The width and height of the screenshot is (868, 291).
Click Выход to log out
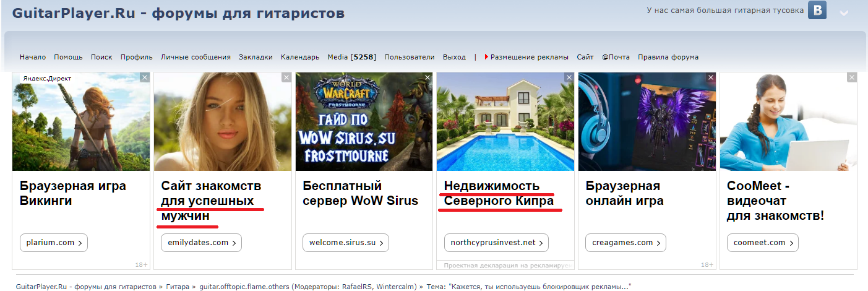(x=454, y=57)
